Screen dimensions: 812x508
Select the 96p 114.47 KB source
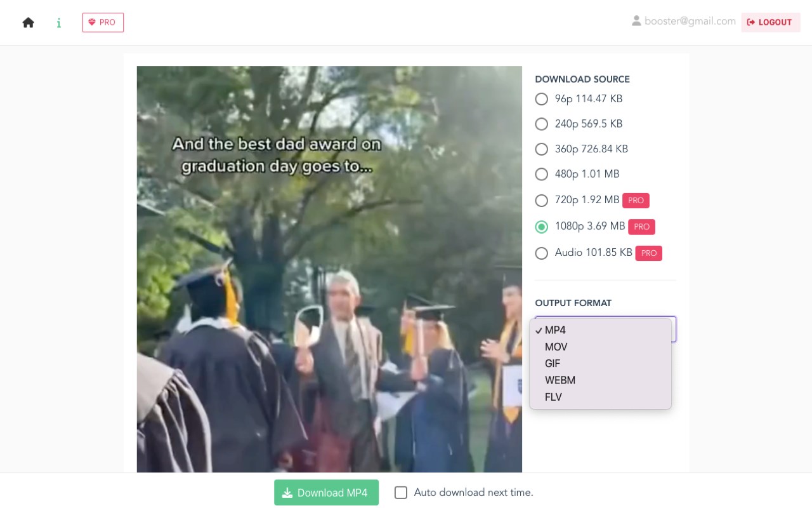pos(541,99)
